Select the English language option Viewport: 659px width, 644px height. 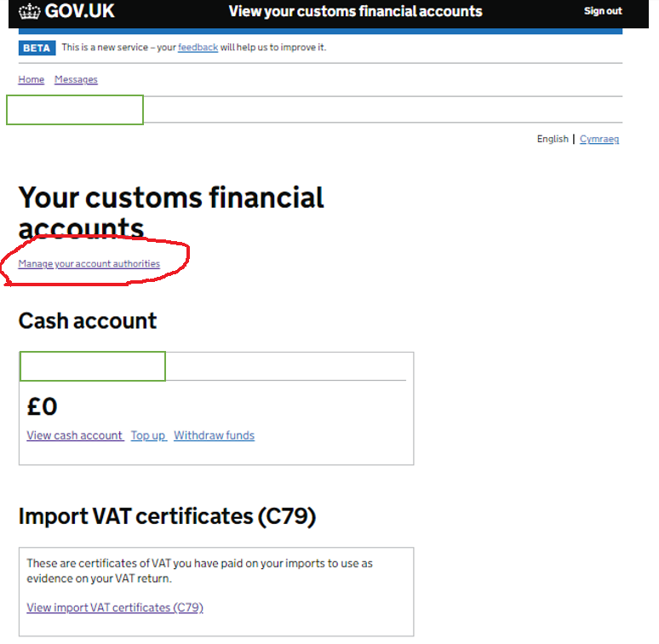pos(553,139)
